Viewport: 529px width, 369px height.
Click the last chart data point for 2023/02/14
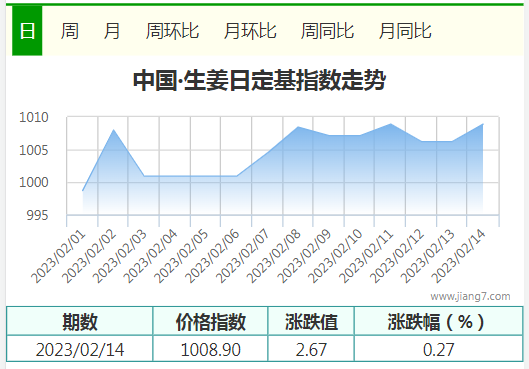point(483,124)
